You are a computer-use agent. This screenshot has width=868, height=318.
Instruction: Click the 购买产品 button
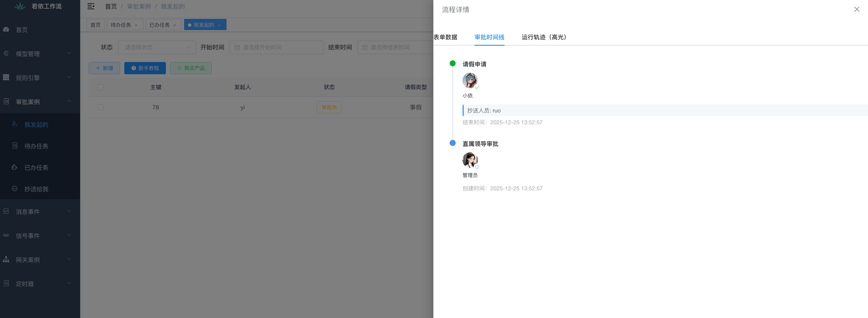[x=191, y=68]
